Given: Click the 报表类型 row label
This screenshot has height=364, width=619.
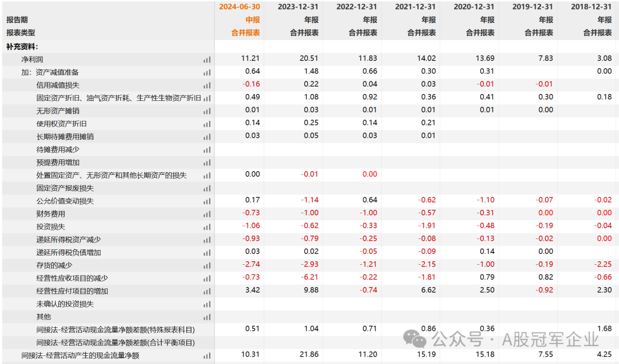Looking at the screenshot, I should (x=21, y=33).
